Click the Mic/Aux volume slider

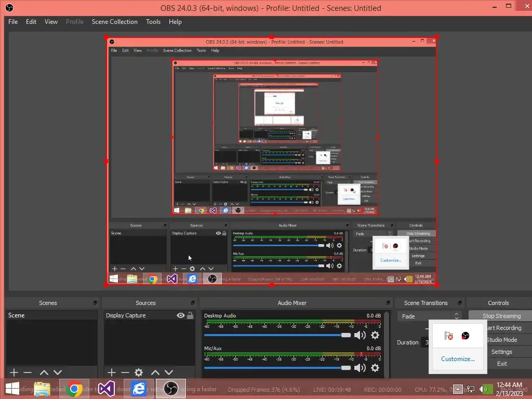click(277, 368)
